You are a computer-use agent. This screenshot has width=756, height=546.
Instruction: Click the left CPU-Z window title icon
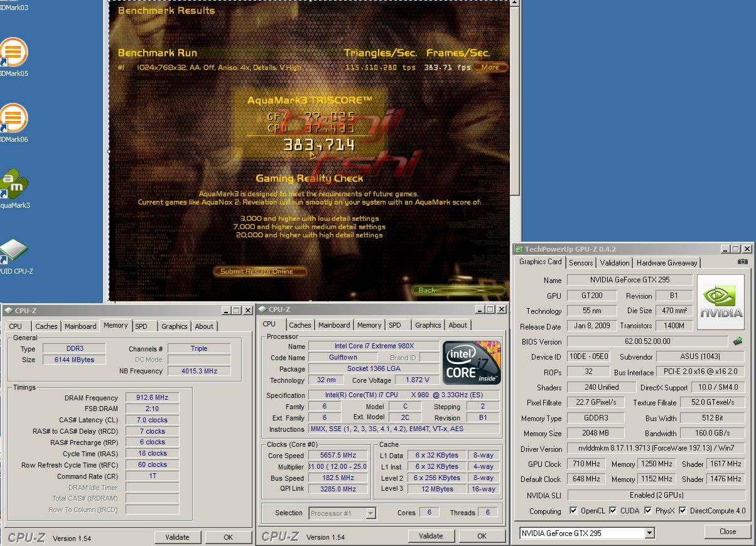(x=10, y=310)
